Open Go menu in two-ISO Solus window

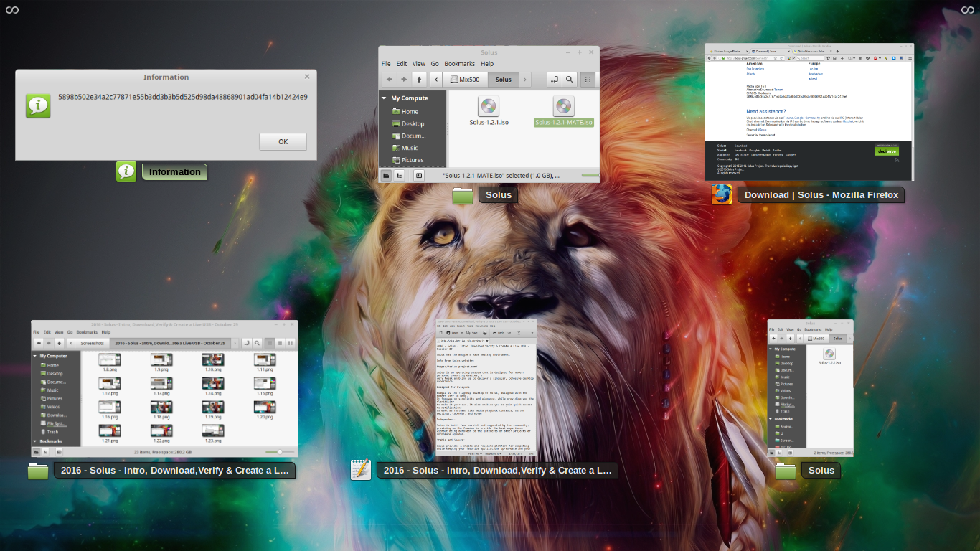(x=435, y=63)
